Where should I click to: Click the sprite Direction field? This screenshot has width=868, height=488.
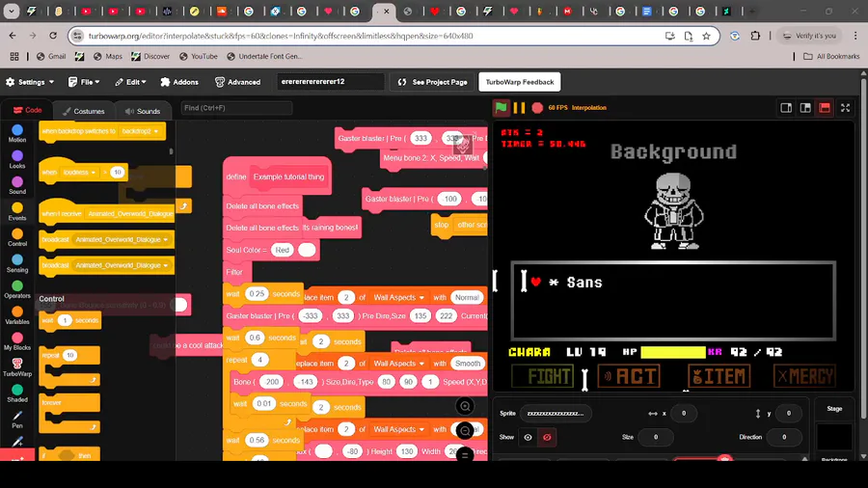tap(784, 437)
